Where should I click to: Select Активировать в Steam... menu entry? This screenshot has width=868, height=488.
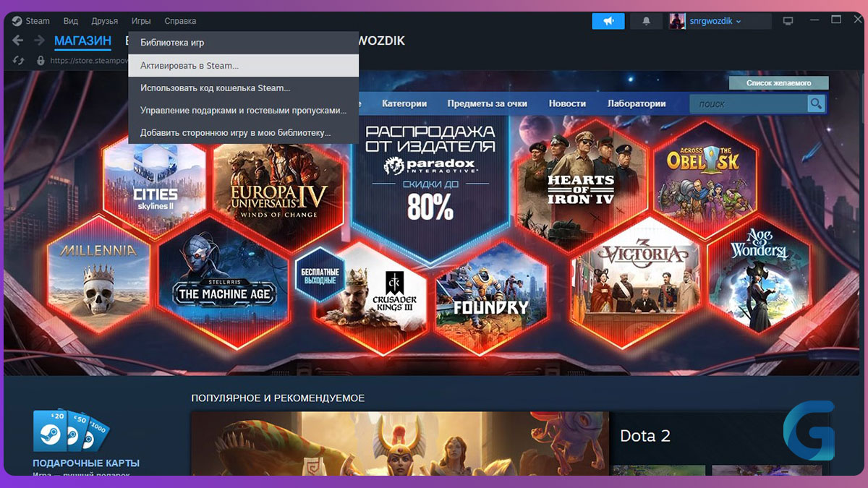tap(244, 65)
